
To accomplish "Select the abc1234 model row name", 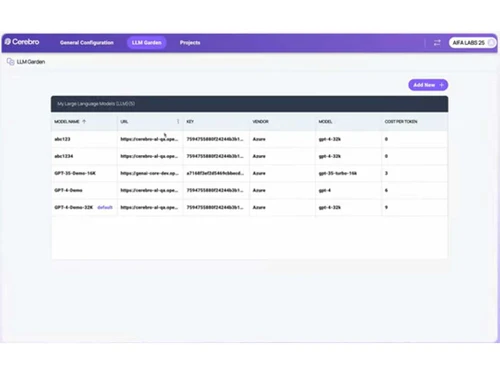I will point(64,156).
